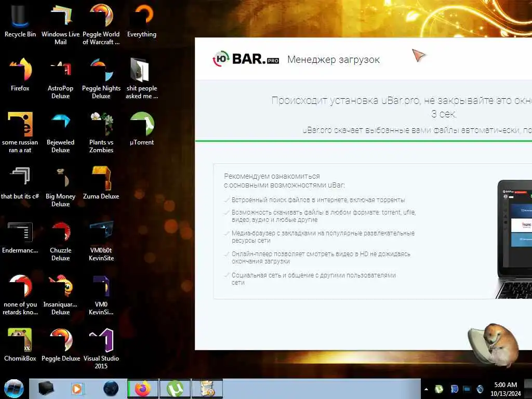The height and width of the screenshot is (399, 532).
Task: Select 'some russian ran a rat' icon
Action: pos(20,132)
